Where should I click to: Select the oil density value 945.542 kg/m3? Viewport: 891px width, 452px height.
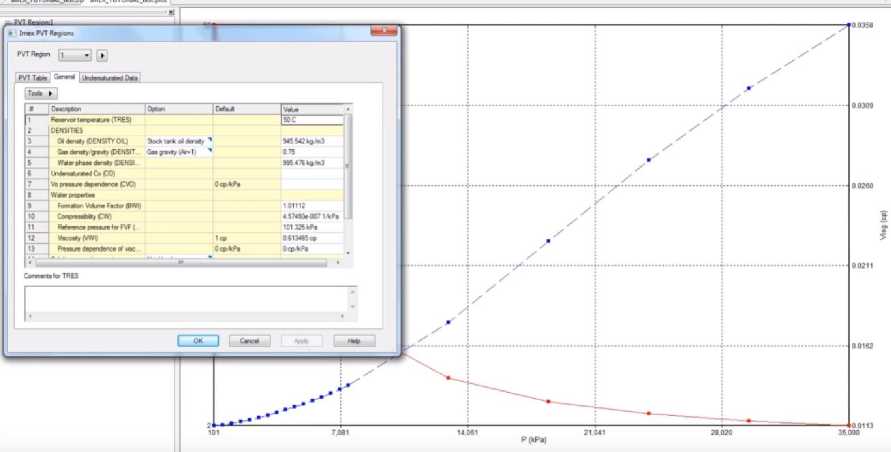pos(313,141)
